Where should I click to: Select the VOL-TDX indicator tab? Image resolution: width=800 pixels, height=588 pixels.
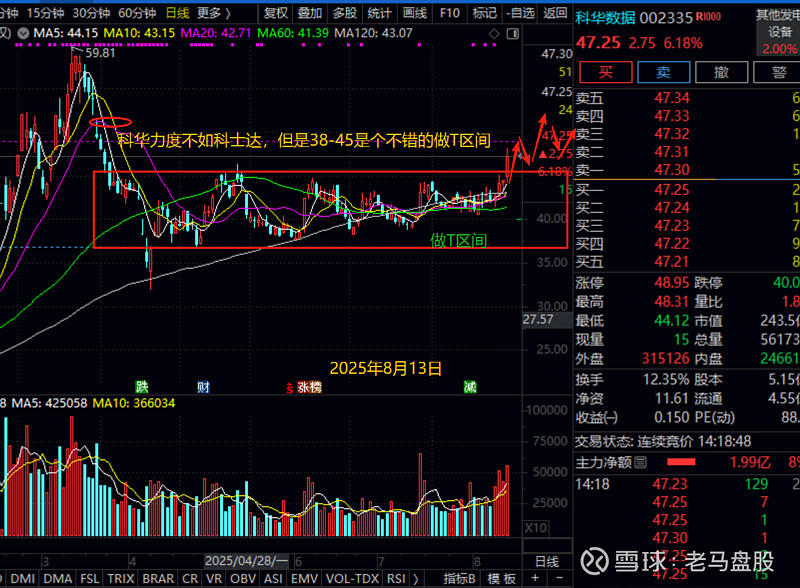353,578
